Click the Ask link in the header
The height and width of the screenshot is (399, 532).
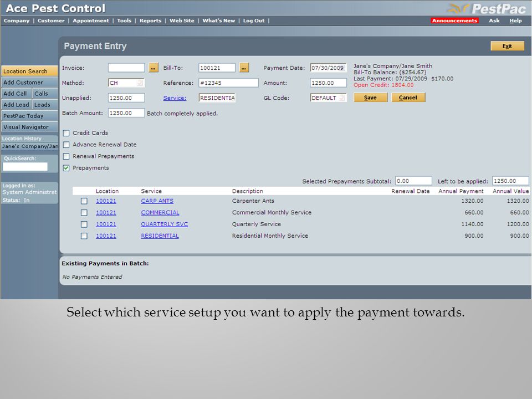click(x=494, y=21)
